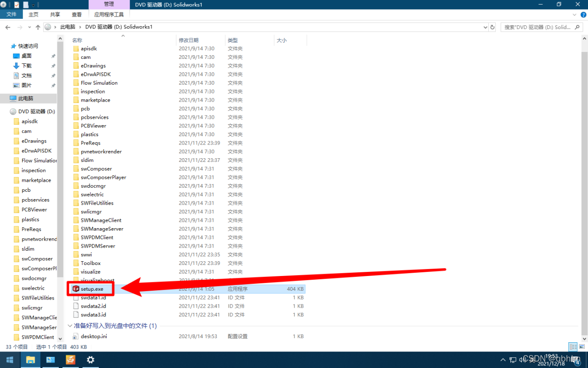
Task: Sort by the 修改日期 column header
Action: 188,40
